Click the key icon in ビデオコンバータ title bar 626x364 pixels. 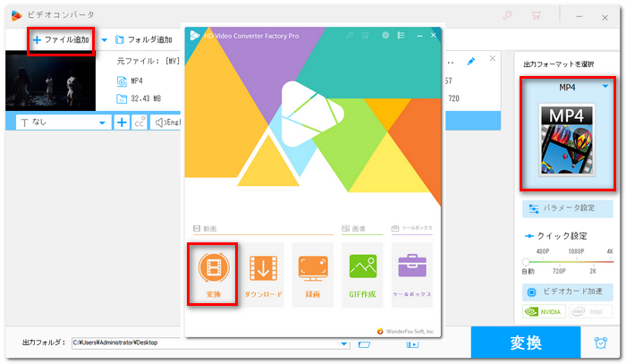pos(507,15)
